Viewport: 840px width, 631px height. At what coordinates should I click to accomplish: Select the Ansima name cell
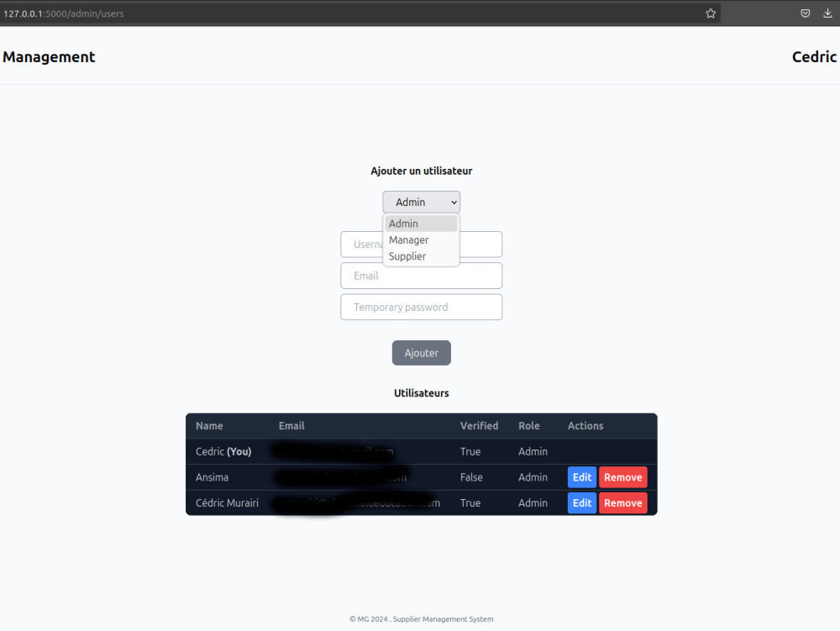pyautogui.click(x=212, y=477)
